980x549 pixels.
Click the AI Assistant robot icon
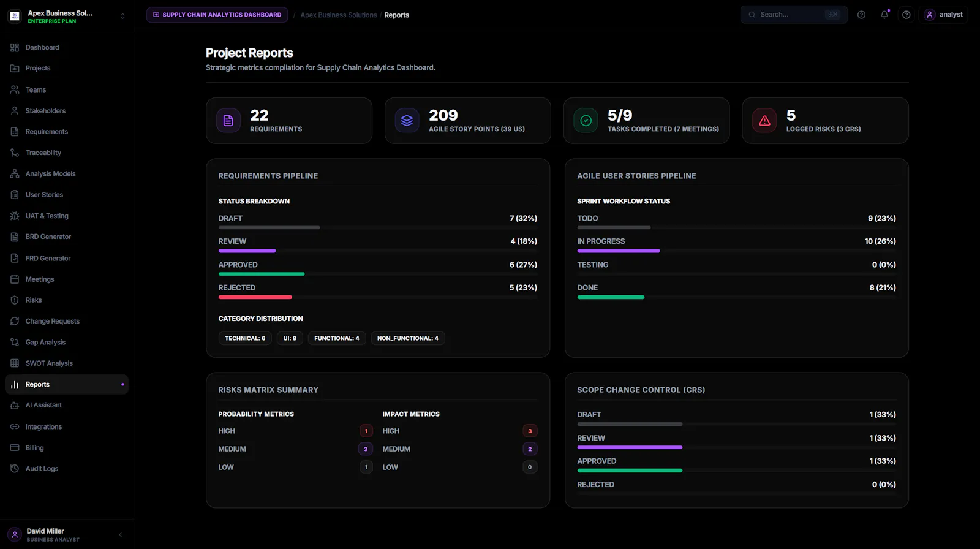click(x=15, y=405)
